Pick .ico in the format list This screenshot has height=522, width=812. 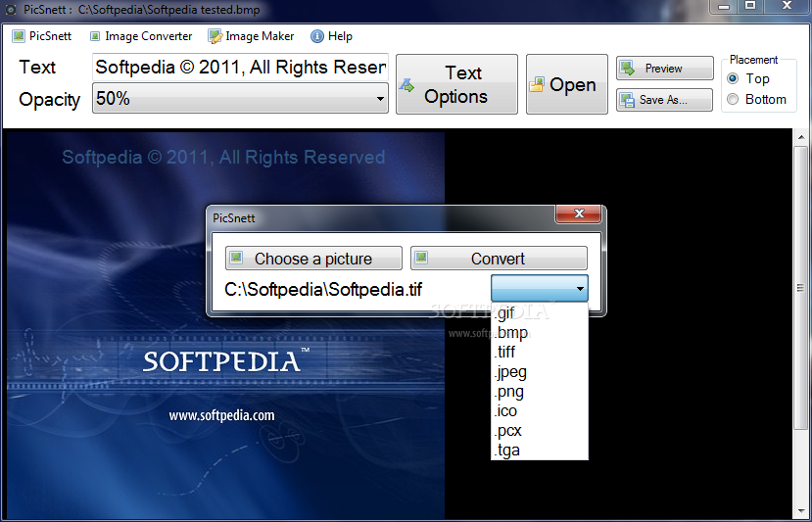pyautogui.click(x=540, y=411)
